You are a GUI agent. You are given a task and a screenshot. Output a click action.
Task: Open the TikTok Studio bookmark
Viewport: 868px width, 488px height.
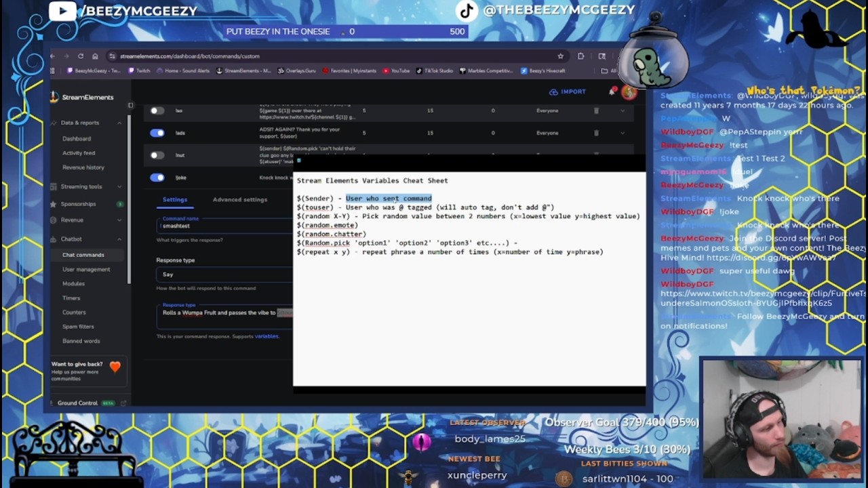click(x=434, y=70)
